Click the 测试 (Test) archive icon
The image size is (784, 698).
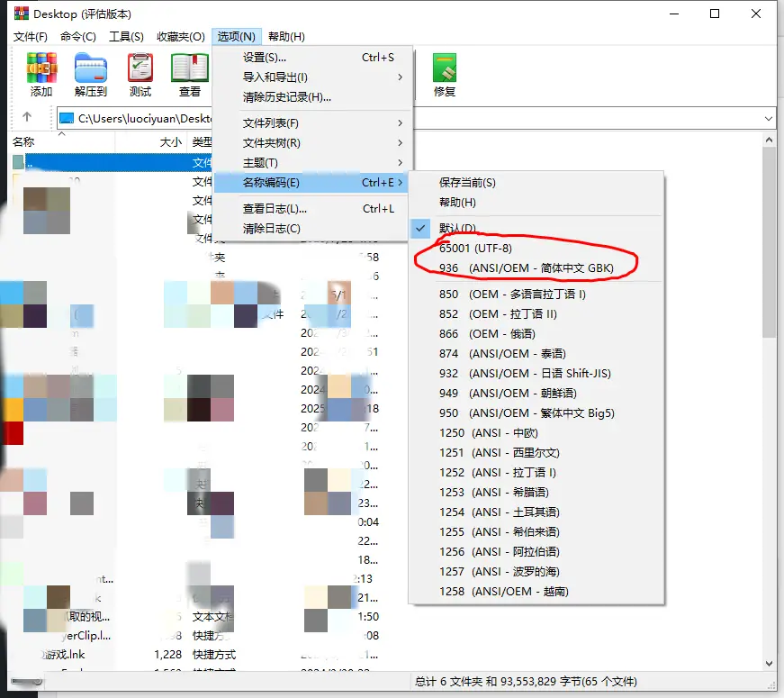pos(140,74)
